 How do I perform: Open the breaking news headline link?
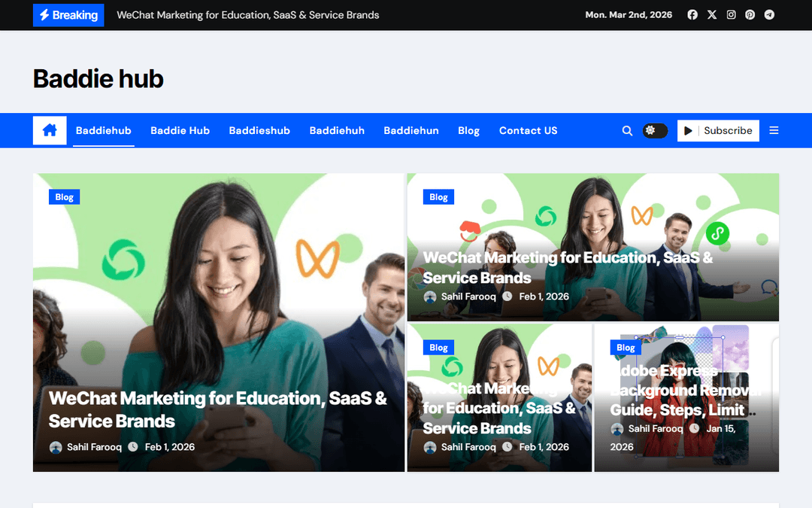248,15
